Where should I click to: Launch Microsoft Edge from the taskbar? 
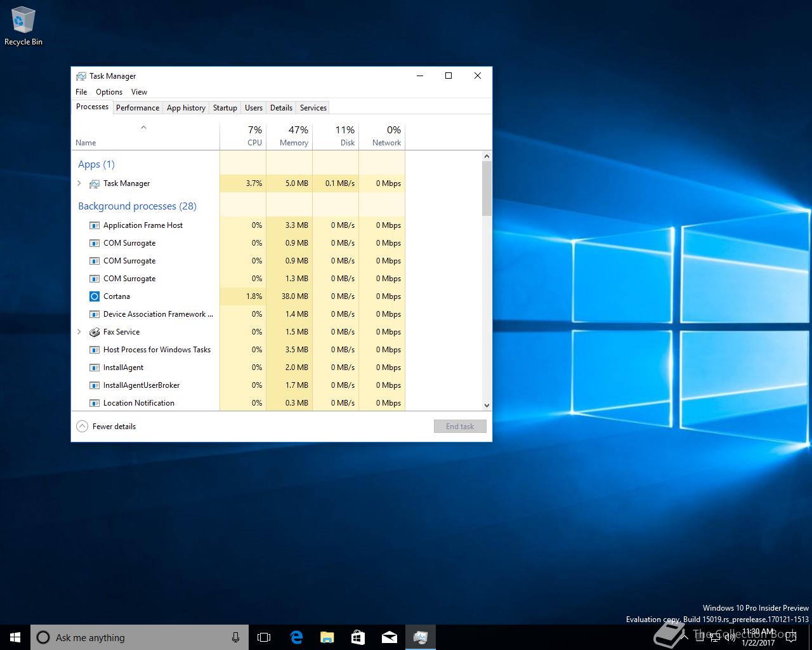coord(296,637)
